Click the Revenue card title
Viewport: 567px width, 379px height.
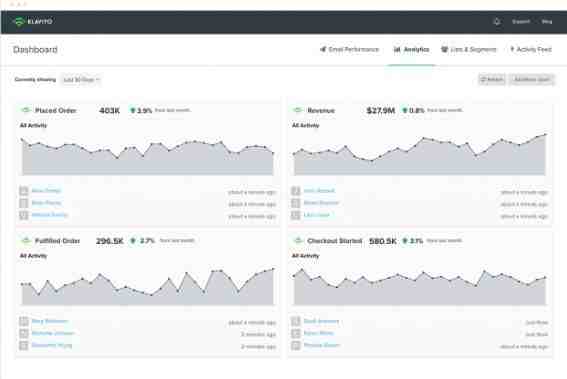(321, 110)
